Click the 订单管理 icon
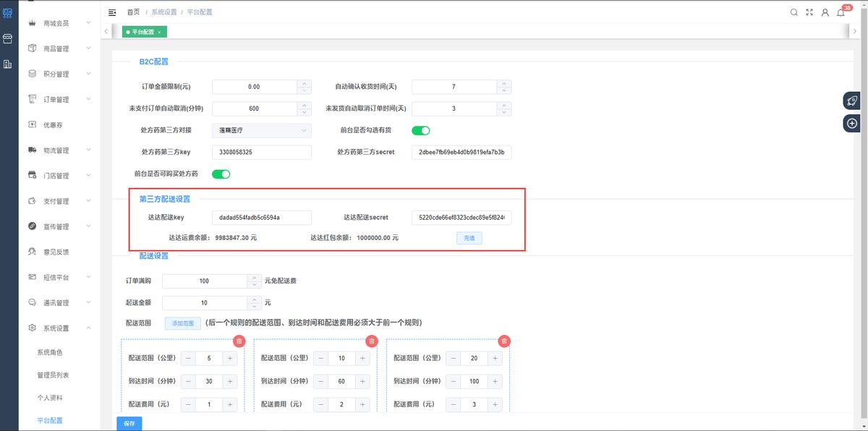 click(32, 99)
